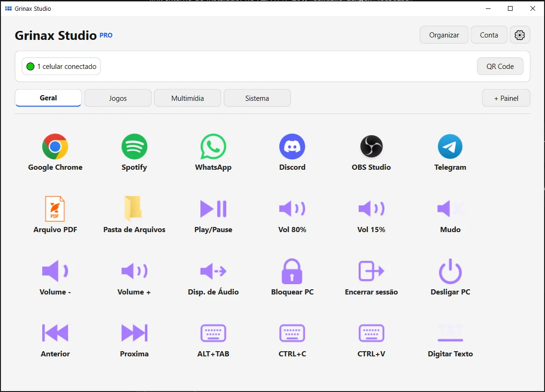Screen dimensions: 545x392
Task: Show the QR Code button
Action: point(500,66)
